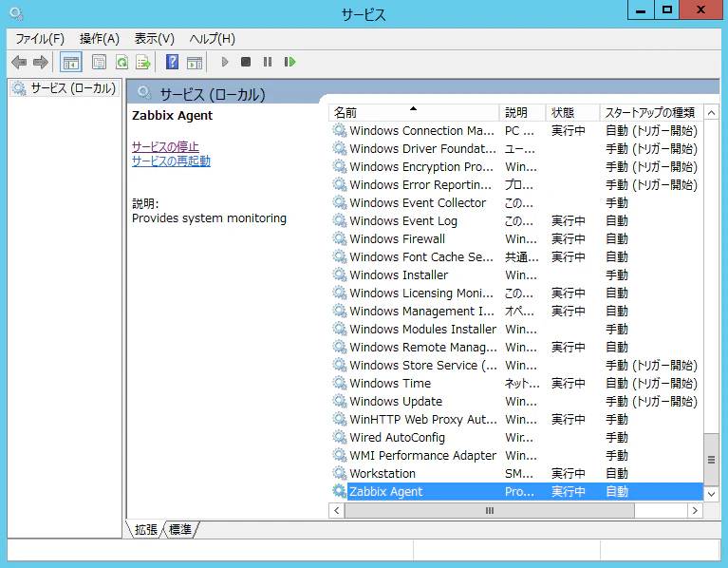Click the Pause Service icon
The height and width of the screenshot is (568, 728).
[x=268, y=62]
